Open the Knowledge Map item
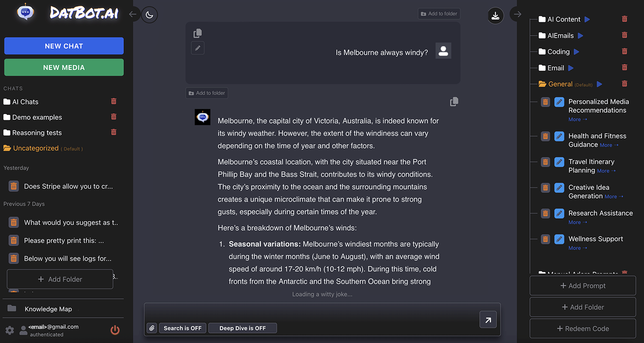The image size is (644, 343). click(48, 309)
